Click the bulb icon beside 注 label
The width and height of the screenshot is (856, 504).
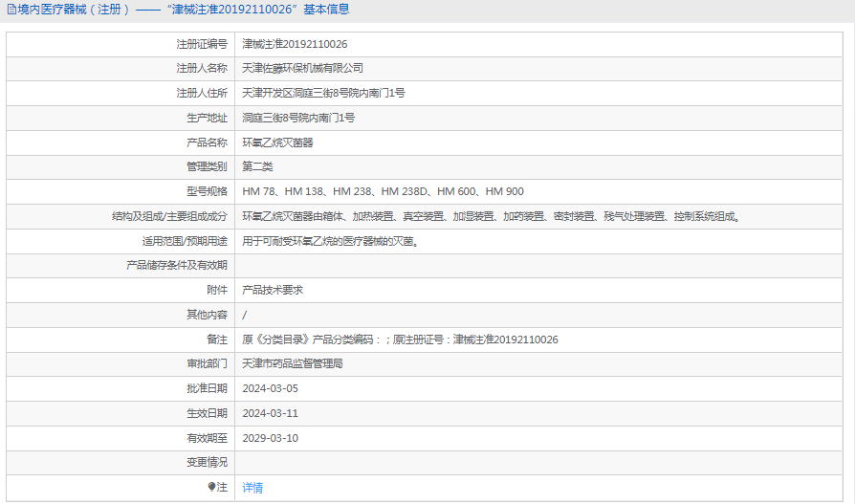[x=211, y=487]
